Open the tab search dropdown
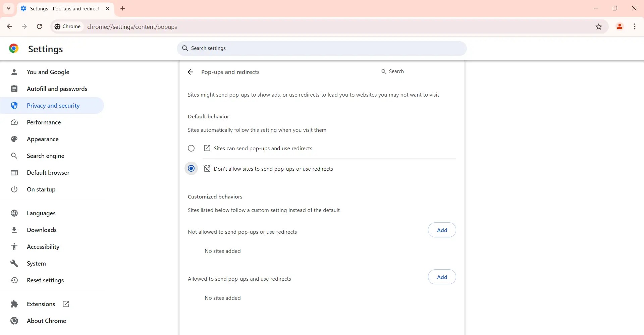 pos(8,8)
